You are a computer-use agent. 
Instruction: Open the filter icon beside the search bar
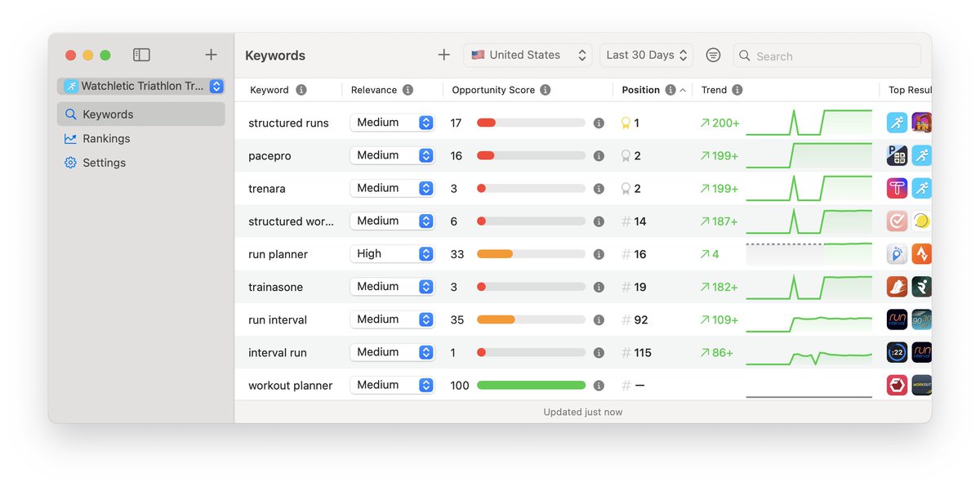pos(713,55)
